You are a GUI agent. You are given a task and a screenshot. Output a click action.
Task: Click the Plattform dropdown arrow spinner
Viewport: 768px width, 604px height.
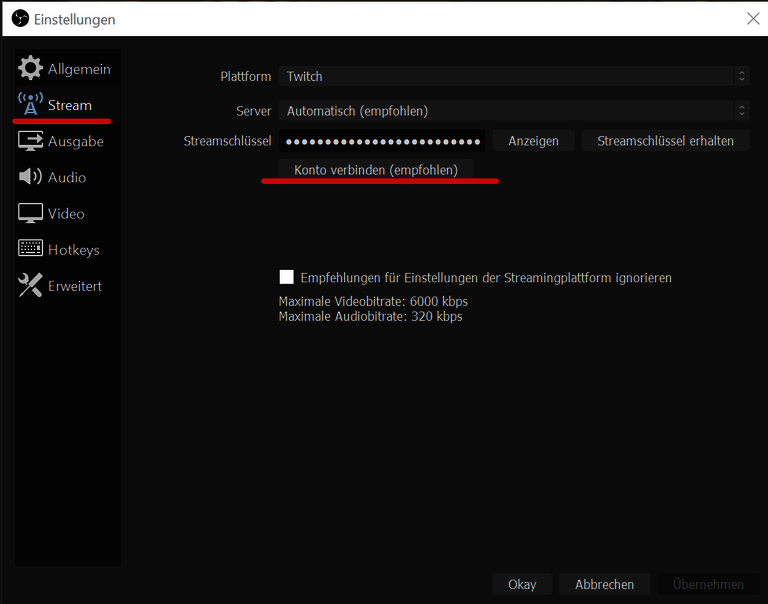(x=742, y=76)
